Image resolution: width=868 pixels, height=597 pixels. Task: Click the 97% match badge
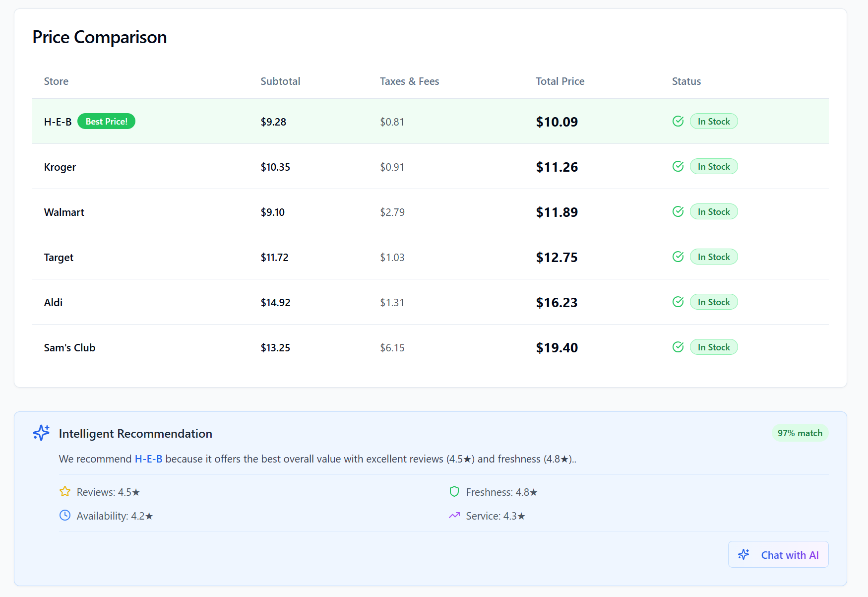pos(800,433)
